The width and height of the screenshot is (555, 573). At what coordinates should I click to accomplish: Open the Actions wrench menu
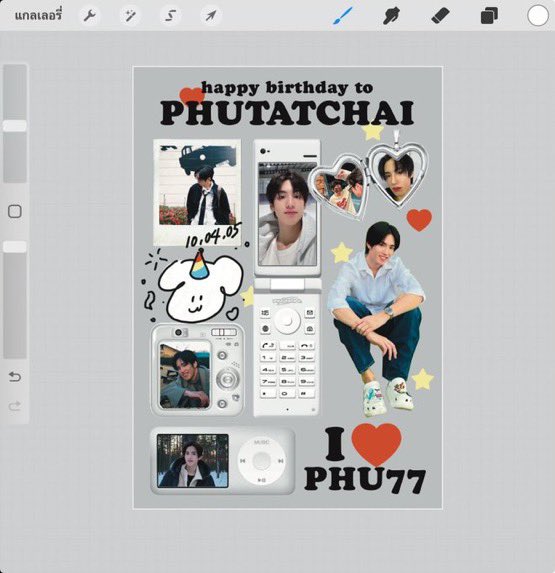[x=90, y=16]
